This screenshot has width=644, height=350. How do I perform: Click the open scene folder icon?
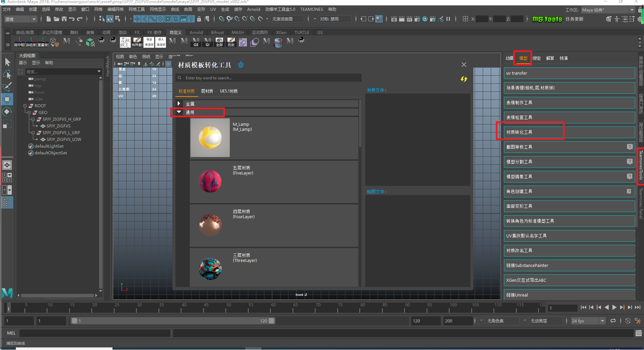[x=56, y=19]
